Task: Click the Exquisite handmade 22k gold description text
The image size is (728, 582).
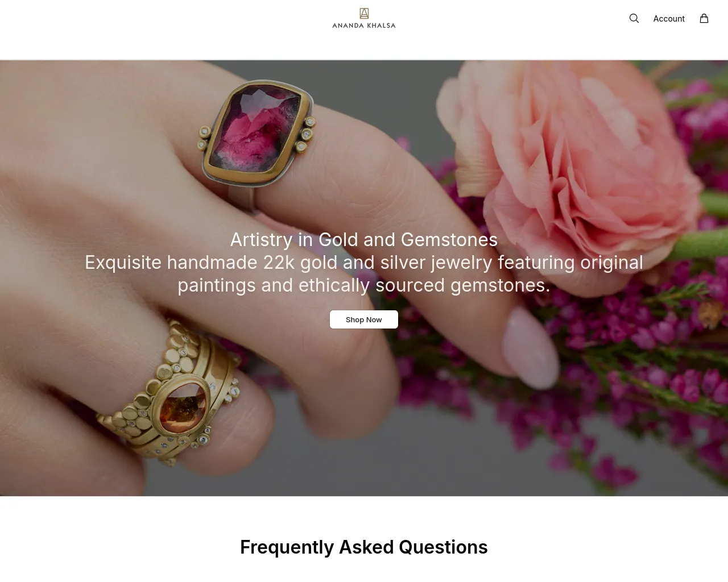Action: [x=364, y=273]
